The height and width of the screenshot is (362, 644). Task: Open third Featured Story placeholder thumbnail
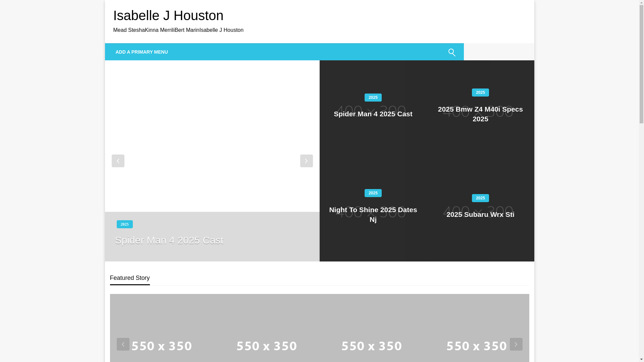tap(372, 328)
